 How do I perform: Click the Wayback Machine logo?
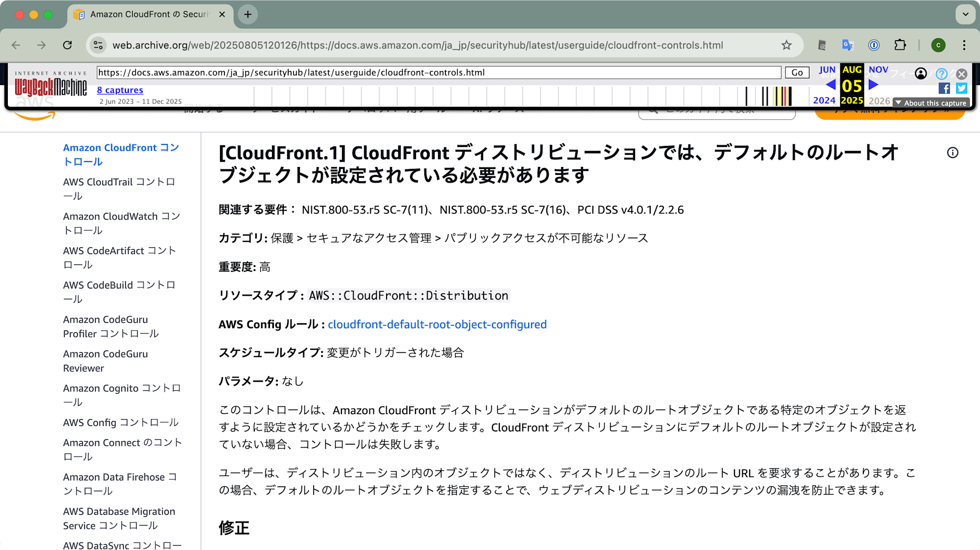50,84
